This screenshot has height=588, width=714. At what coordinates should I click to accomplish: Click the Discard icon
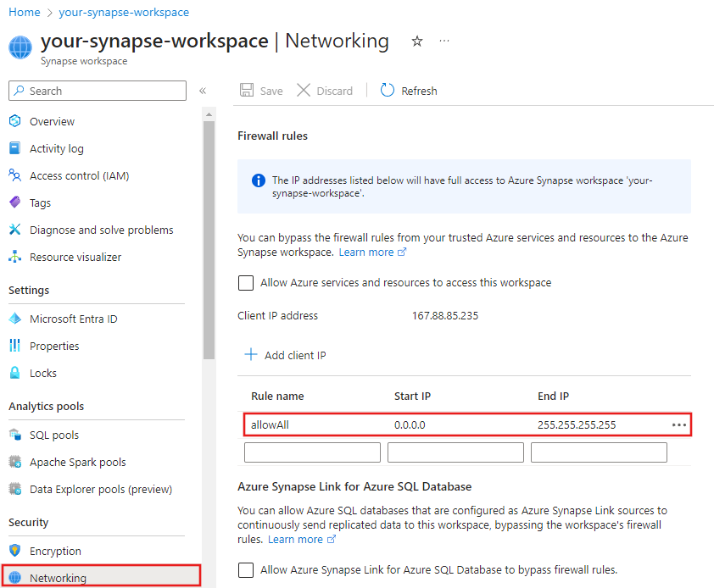(x=303, y=90)
